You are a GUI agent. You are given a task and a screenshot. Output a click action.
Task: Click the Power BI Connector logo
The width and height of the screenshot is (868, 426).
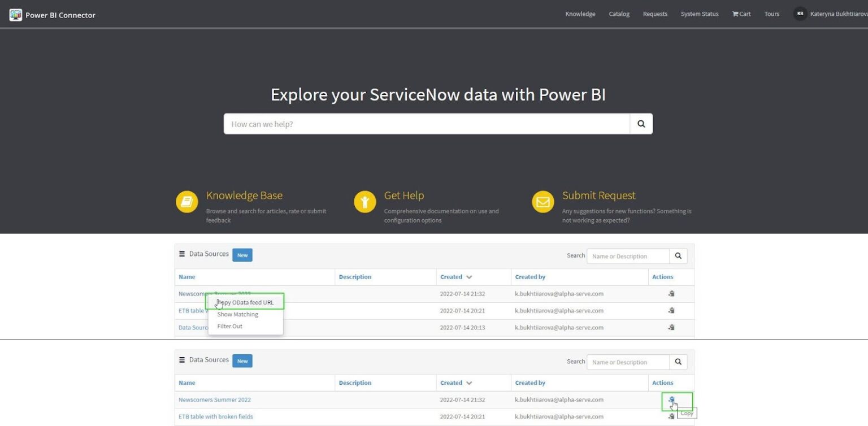(x=16, y=14)
